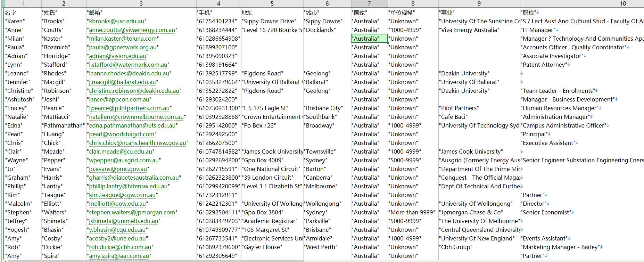Viewport: 644px width, 262px height.
Task: Select the "邮箱" header cell
Action: click(x=141, y=13)
